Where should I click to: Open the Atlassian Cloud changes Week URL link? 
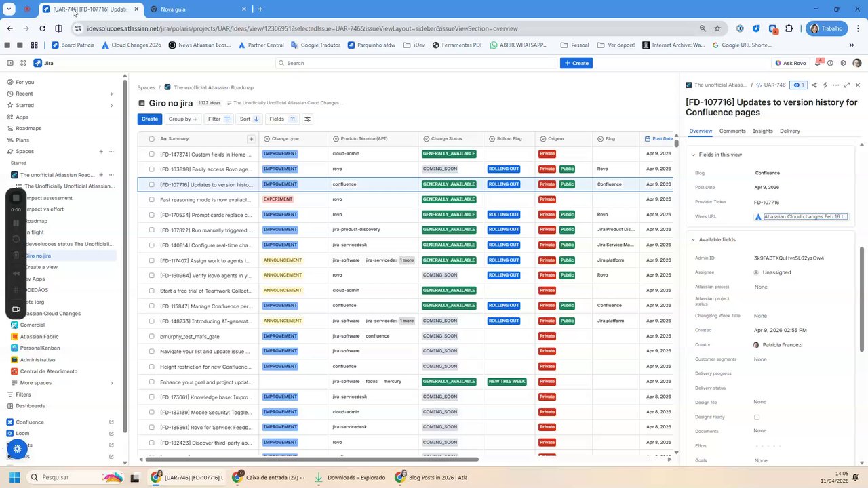coord(805,216)
